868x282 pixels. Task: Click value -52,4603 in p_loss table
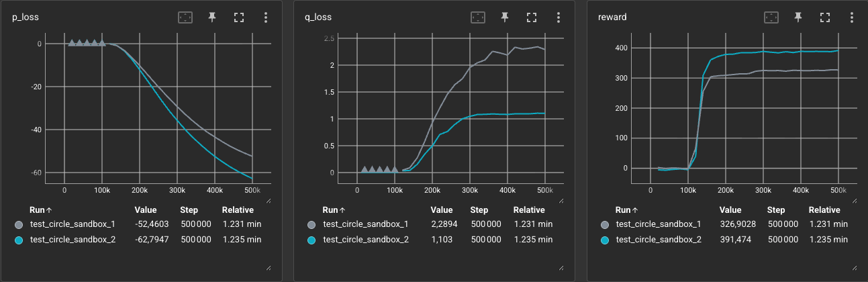[152, 224]
